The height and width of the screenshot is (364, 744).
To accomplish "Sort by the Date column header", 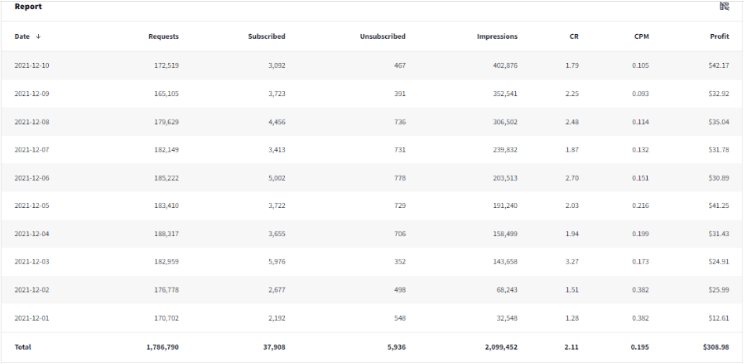I will (x=22, y=37).
